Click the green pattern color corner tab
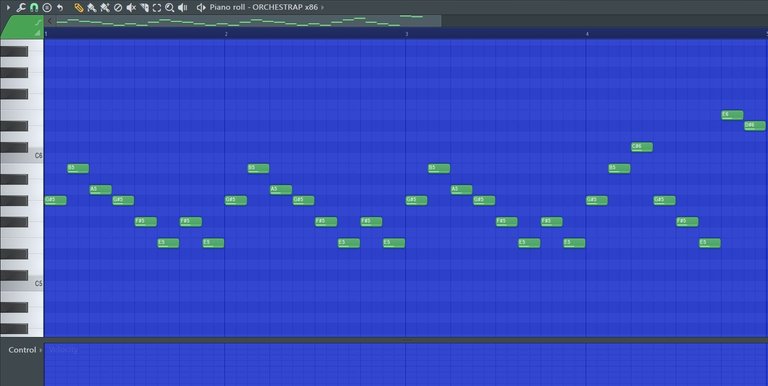The width and height of the screenshot is (768, 386). pyautogui.click(x=22, y=26)
